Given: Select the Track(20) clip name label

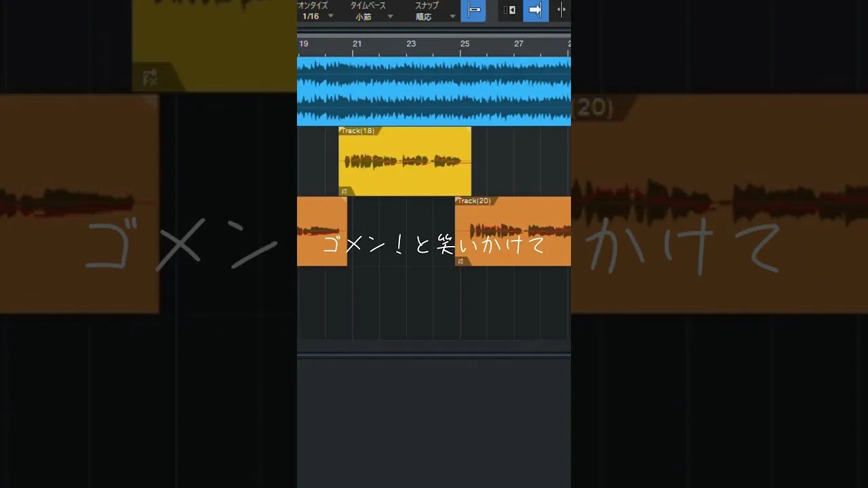Looking at the screenshot, I should 473,201.
